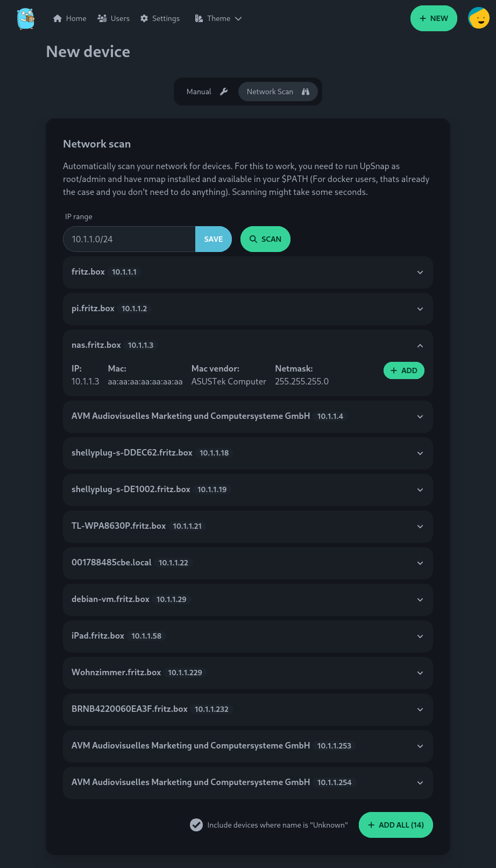Click the Home house icon
Screen dimensions: 496x868
pos(58,18)
